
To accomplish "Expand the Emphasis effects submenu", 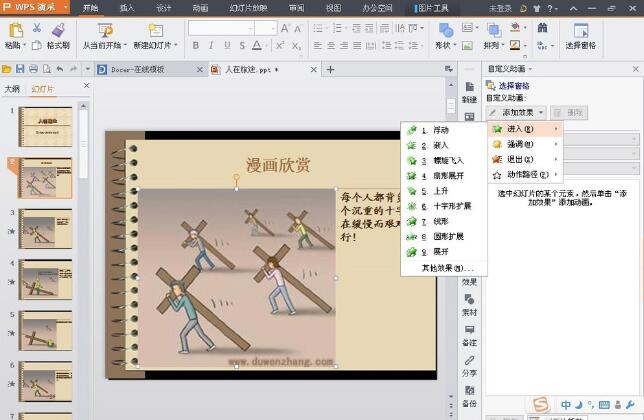I will [x=526, y=144].
